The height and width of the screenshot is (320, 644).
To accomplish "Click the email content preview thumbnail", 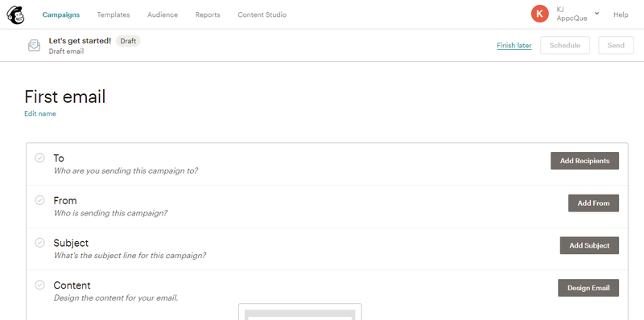I will tap(299, 312).
